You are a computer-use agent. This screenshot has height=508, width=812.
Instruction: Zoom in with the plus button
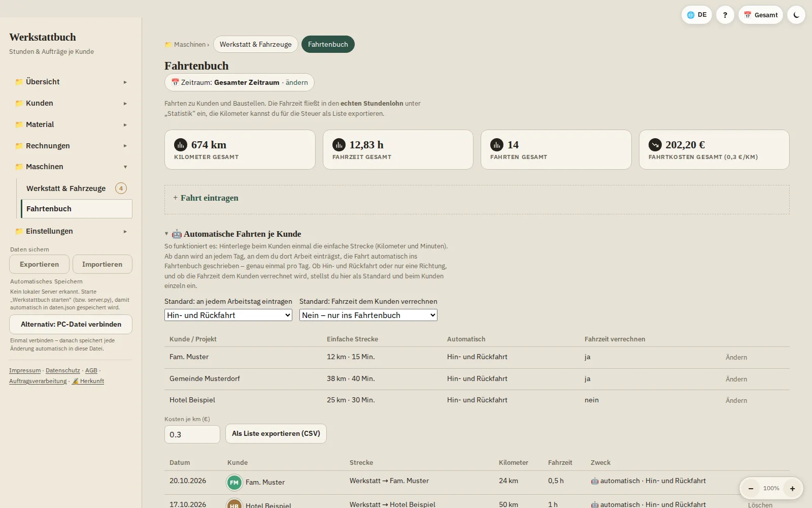pyautogui.click(x=792, y=488)
